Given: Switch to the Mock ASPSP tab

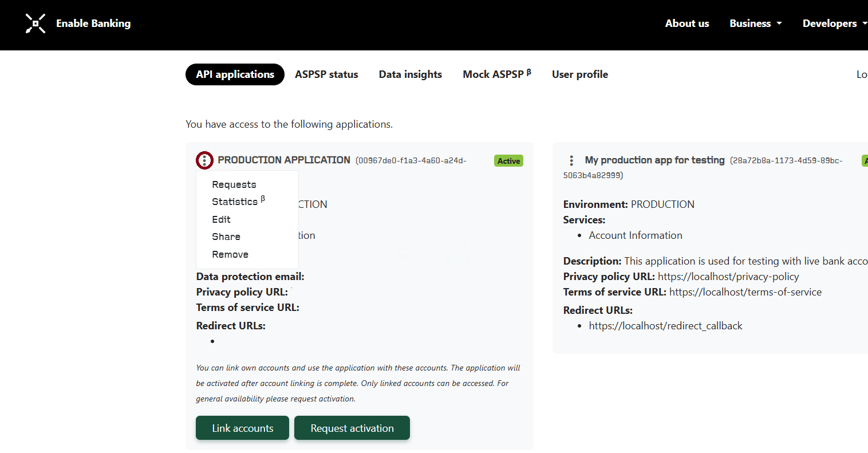Looking at the screenshot, I should [497, 74].
